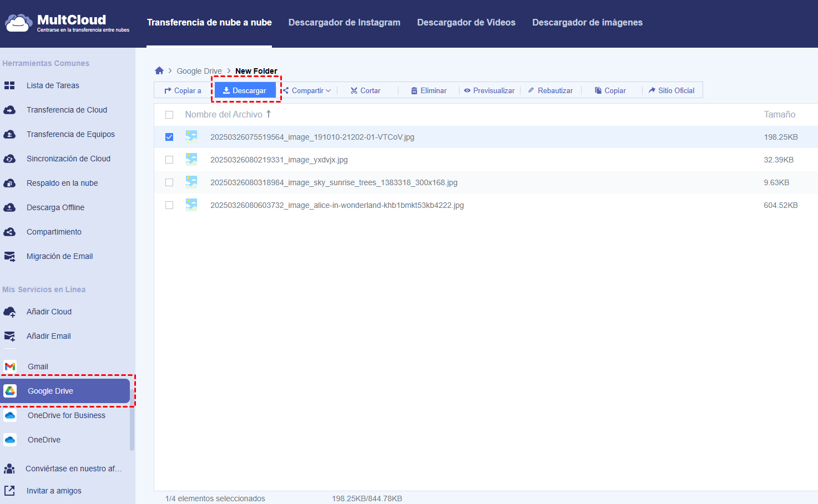
Task: Click the Copiar toolbar button
Action: click(x=610, y=90)
